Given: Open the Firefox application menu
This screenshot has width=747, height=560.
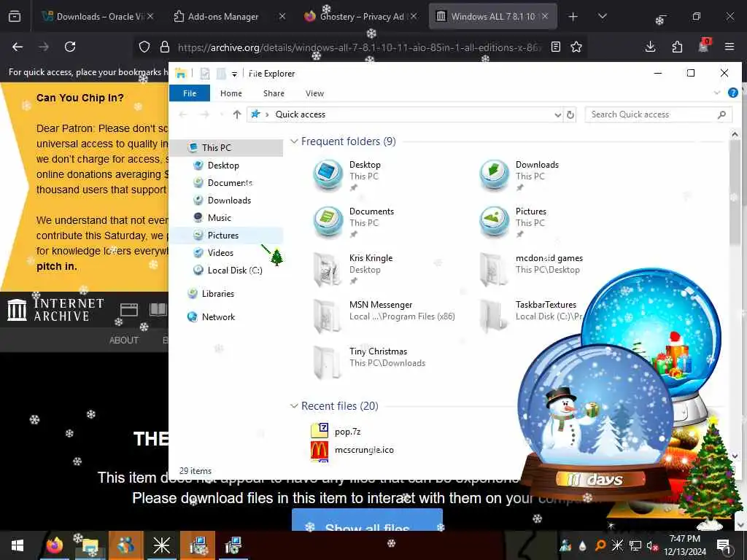Looking at the screenshot, I should (x=729, y=47).
